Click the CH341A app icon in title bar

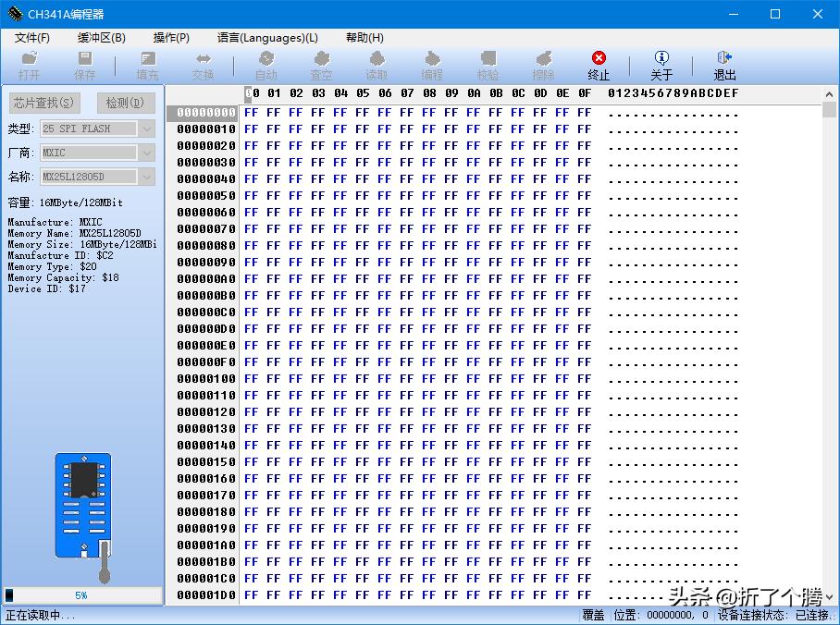(x=15, y=14)
